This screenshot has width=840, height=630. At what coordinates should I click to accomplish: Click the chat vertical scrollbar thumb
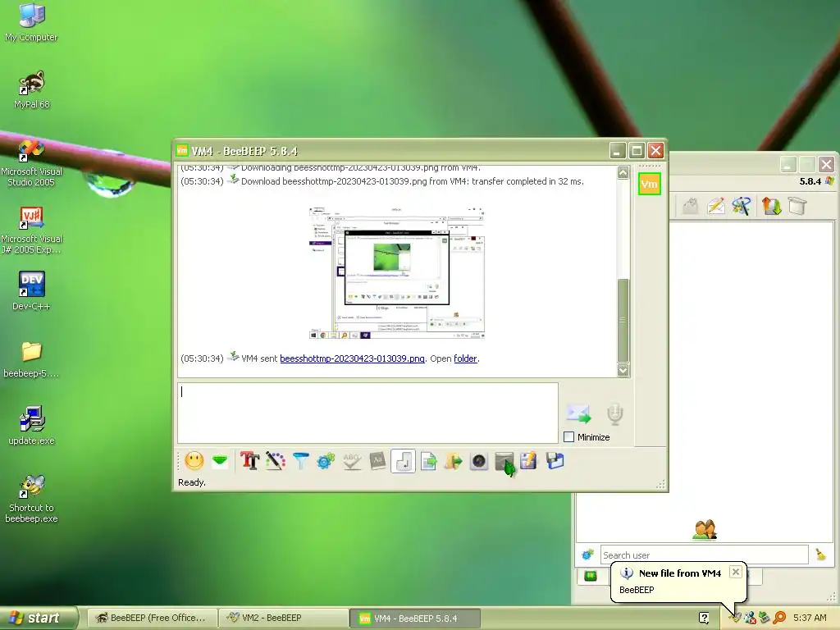[623, 321]
